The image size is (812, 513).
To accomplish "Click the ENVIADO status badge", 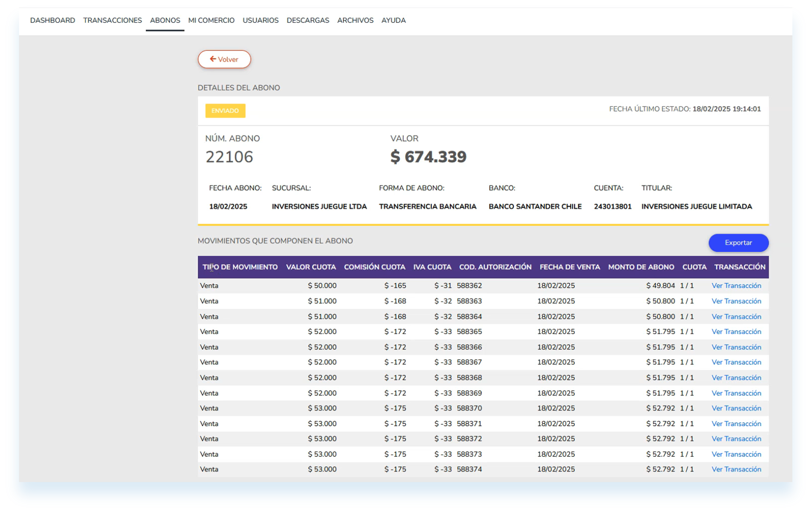I will pos(225,111).
